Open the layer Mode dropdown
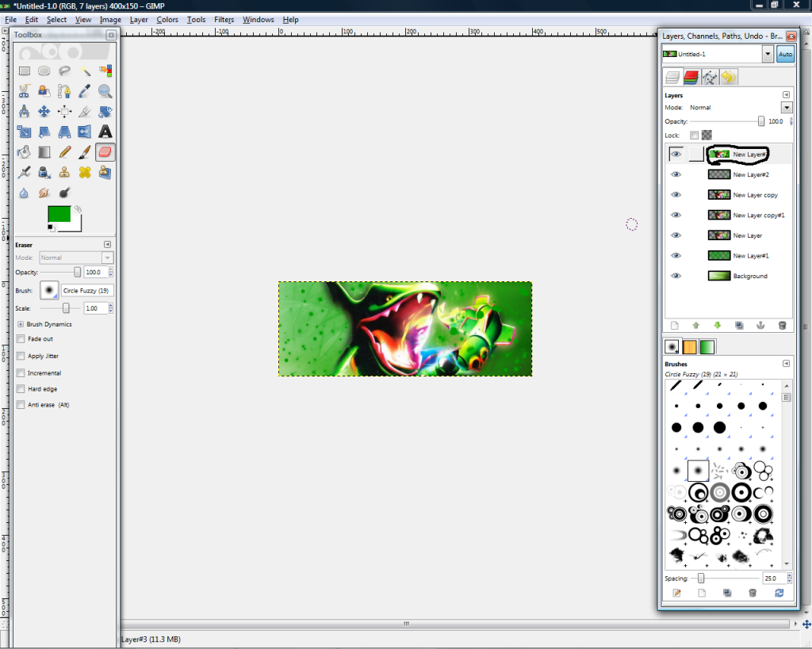Image resolution: width=812 pixels, height=649 pixels. click(787, 108)
